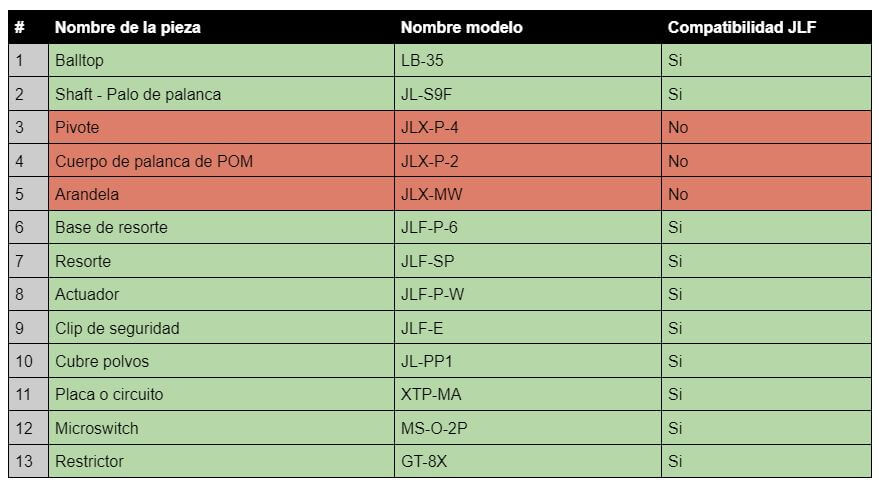Image resolution: width=879 pixels, height=484 pixels.
Task: Click the Arandela part name cell
Action: coord(87,194)
